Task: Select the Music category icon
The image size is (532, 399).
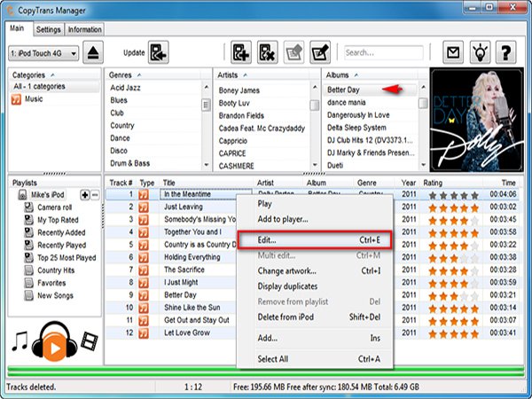Action: coord(16,99)
